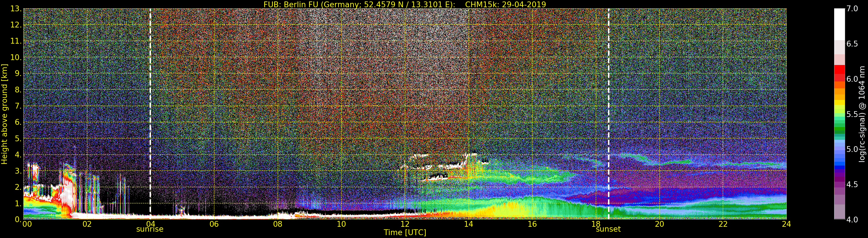Click the '12' tick on time axis

tap(405, 224)
